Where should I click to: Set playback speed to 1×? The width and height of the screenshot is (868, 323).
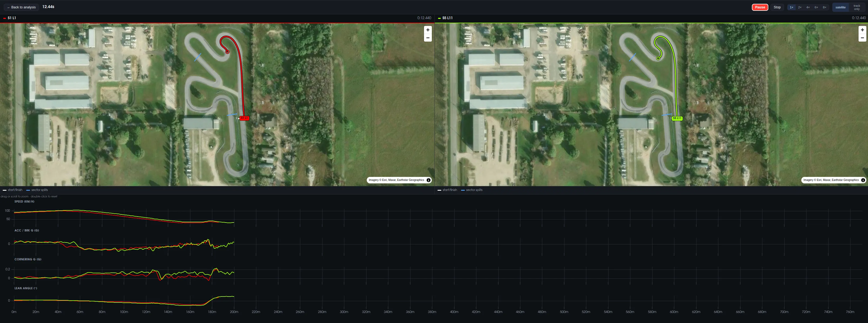(791, 7)
